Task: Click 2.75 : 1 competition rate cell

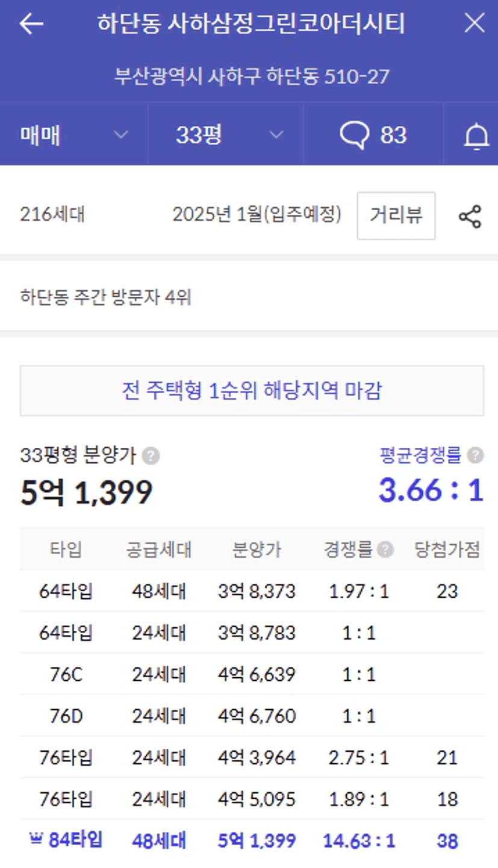Action: tap(359, 757)
